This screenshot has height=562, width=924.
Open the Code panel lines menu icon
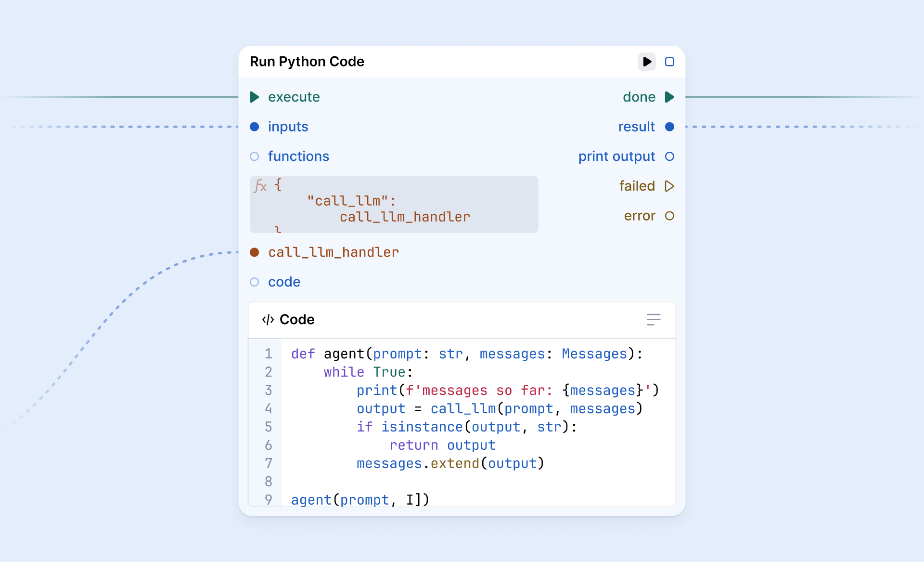pyautogui.click(x=654, y=320)
